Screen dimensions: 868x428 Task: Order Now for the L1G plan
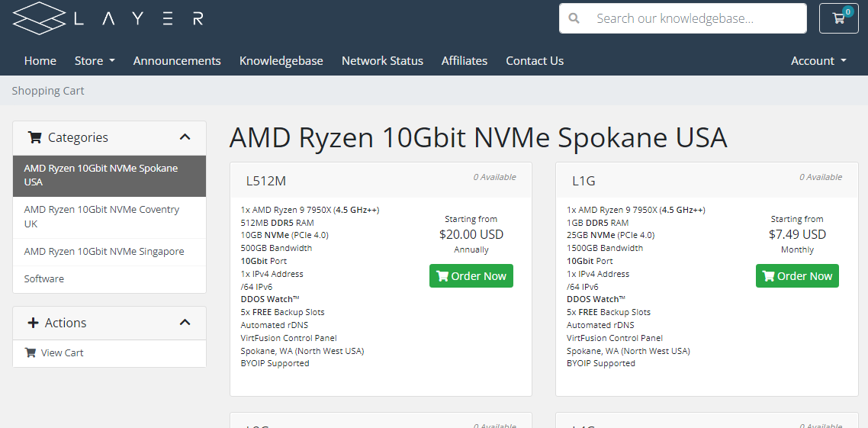point(797,275)
